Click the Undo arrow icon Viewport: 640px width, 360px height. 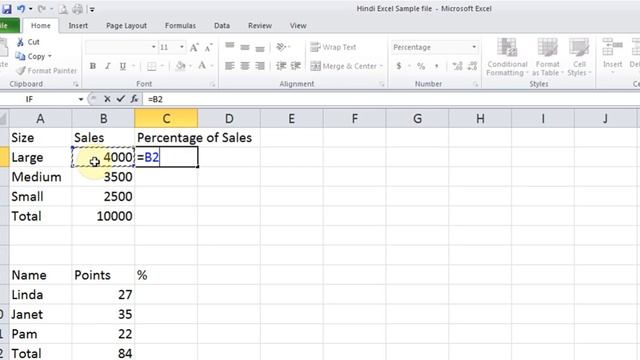tap(21, 9)
